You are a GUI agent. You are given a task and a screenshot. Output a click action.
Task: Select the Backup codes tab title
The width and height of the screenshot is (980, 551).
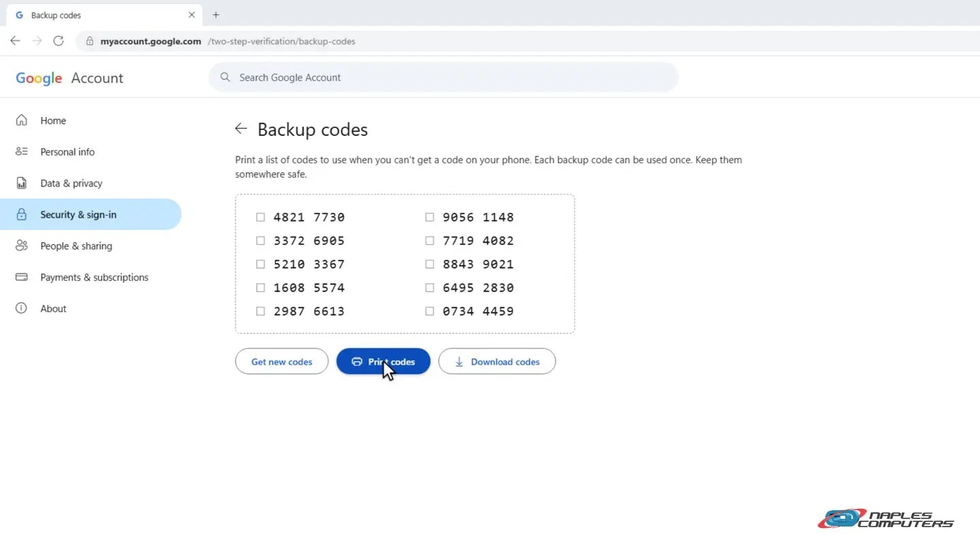(x=56, y=15)
